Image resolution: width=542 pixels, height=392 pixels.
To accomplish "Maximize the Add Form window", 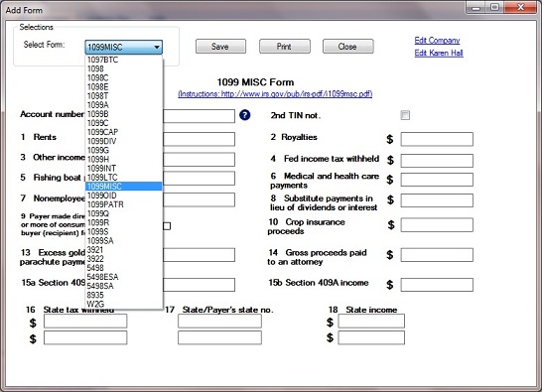I will pyautogui.click(x=495, y=7).
